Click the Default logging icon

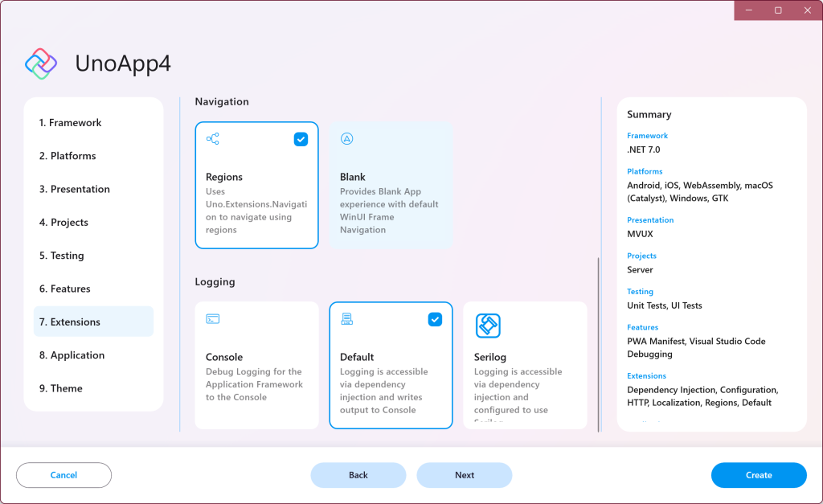coord(347,319)
